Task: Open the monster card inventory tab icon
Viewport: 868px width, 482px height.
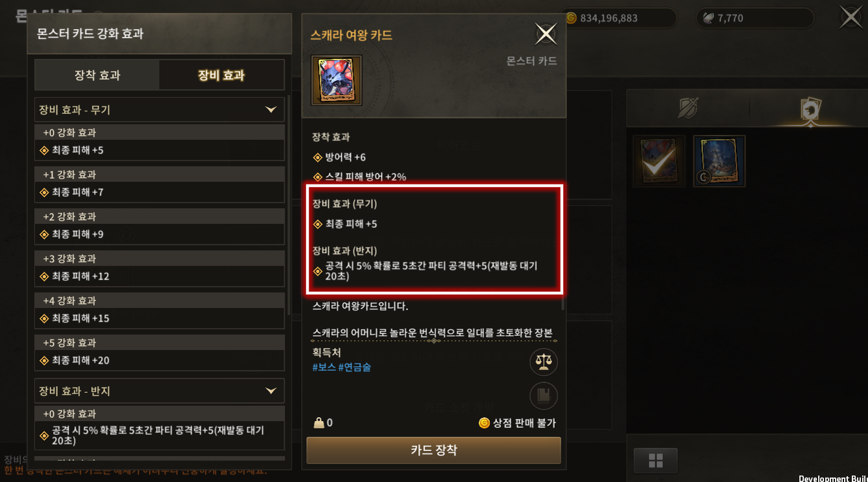Action: pyautogui.click(x=810, y=109)
